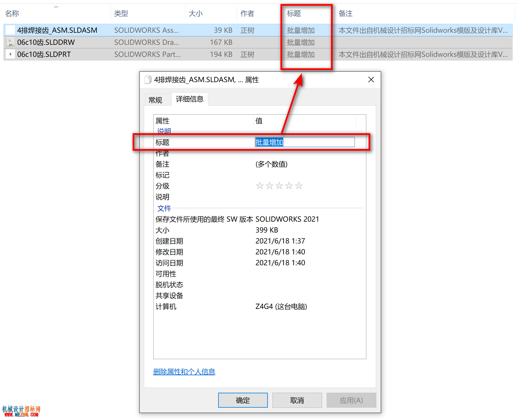517x420 pixels.
Task: Click the 备注 column header in file list
Action: click(346, 13)
